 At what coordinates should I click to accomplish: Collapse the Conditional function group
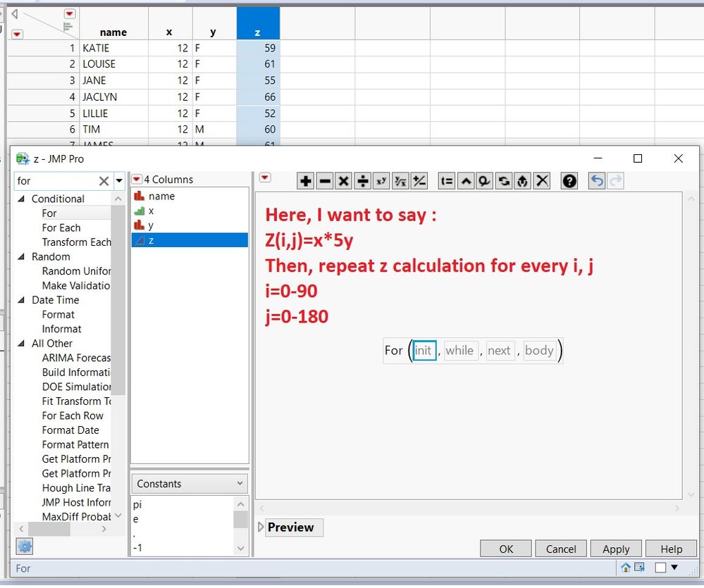pyautogui.click(x=21, y=199)
